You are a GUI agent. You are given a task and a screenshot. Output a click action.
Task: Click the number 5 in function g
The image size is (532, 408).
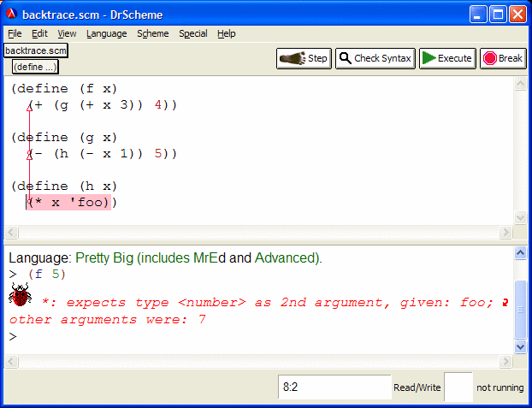(158, 154)
